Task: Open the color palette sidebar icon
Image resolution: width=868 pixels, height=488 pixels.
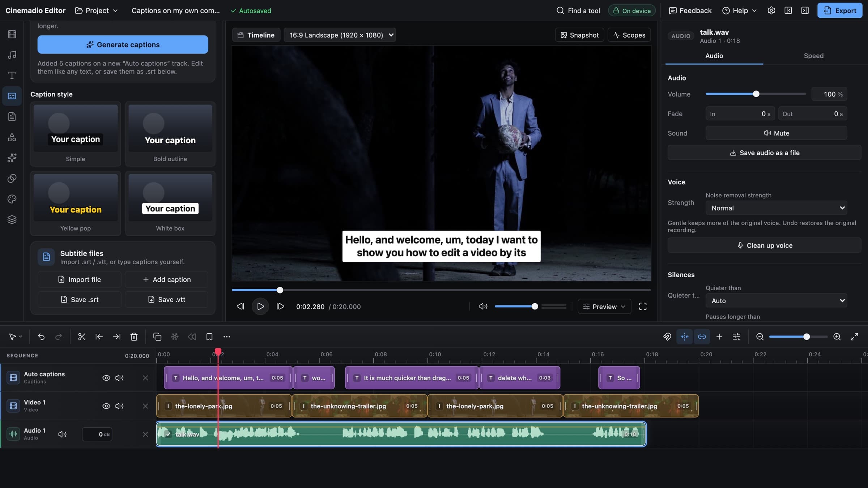Action: 12,199
